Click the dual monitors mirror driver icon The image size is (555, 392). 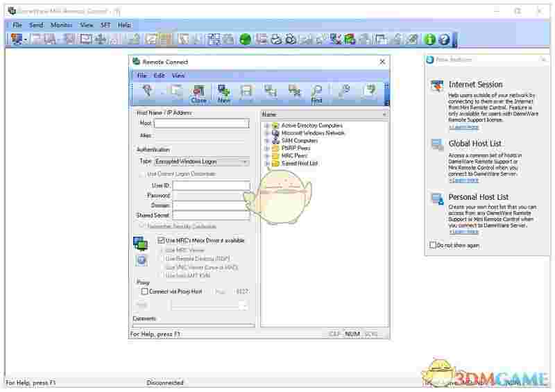(x=141, y=244)
